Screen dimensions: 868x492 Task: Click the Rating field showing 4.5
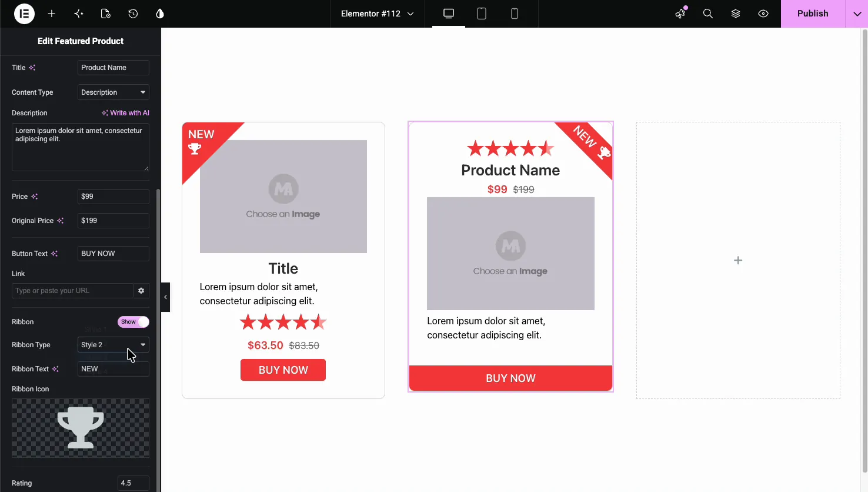(x=133, y=483)
